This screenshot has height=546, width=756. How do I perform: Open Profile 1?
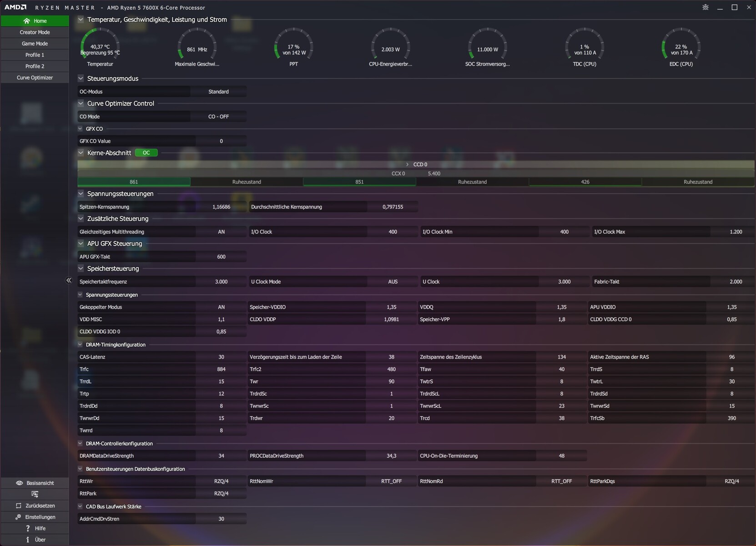pyautogui.click(x=35, y=55)
